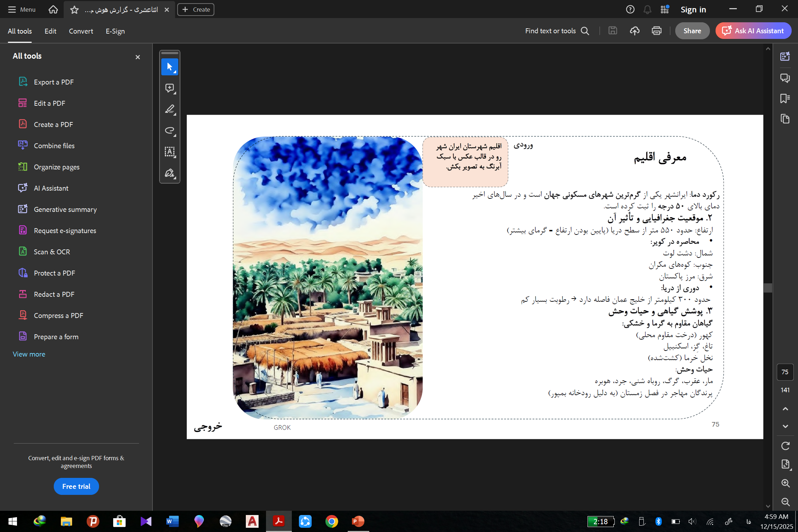798x532 pixels.
Task: Switch to the Convert tab
Action: coord(81,31)
